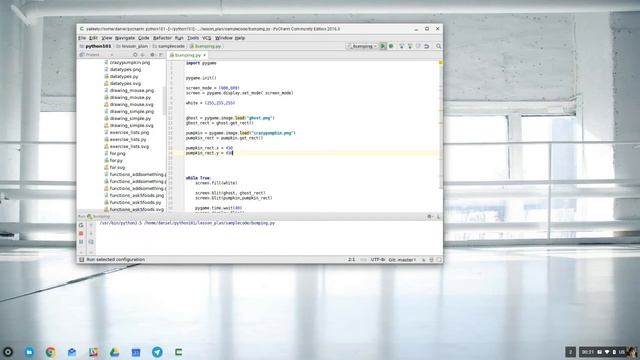The height and width of the screenshot is (360, 640).
Task: Select datatypes.py in project tree
Action: (x=121, y=76)
